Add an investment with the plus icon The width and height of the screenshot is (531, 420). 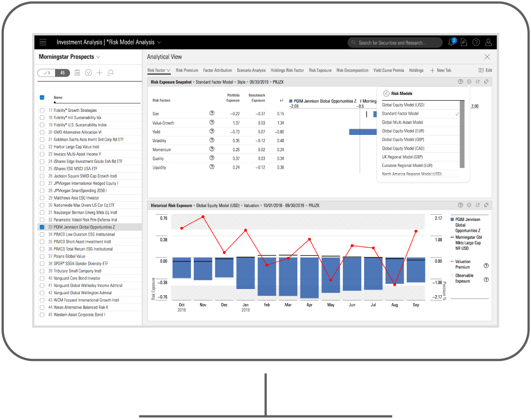click(99, 73)
